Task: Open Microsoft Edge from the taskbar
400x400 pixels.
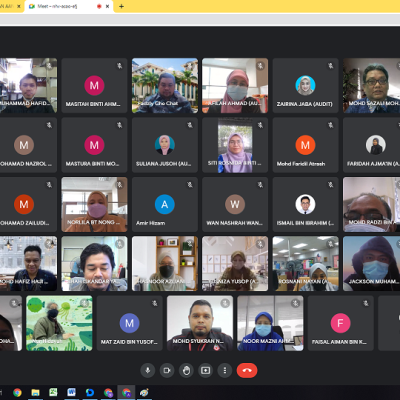Action: click(x=90, y=393)
